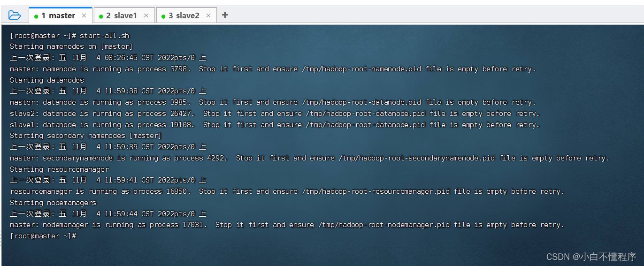Click the login line with time 11:59:41

(108, 180)
